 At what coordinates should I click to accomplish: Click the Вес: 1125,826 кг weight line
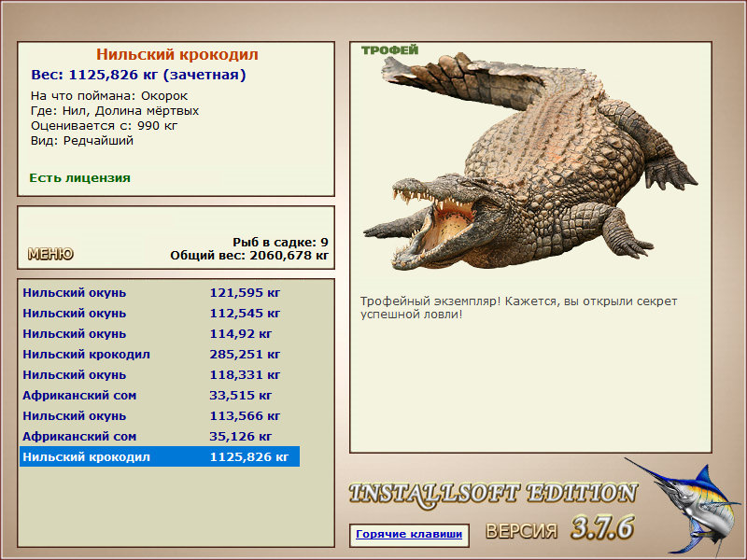(138, 75)
